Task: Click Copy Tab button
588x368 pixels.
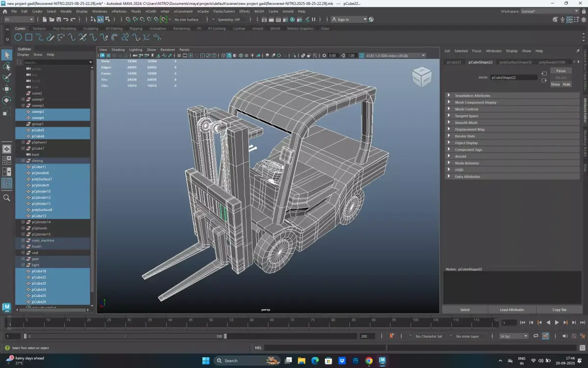Action: [x=559, y=310]
